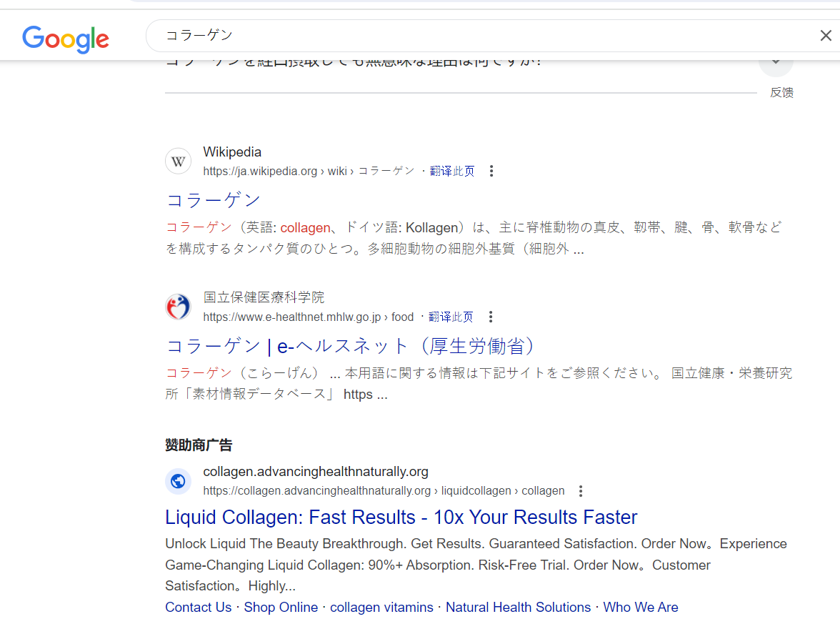Click the globe favicon of the ad
Image resolution: width=840 pixels, height=624 pixels.
coord(179,482)
